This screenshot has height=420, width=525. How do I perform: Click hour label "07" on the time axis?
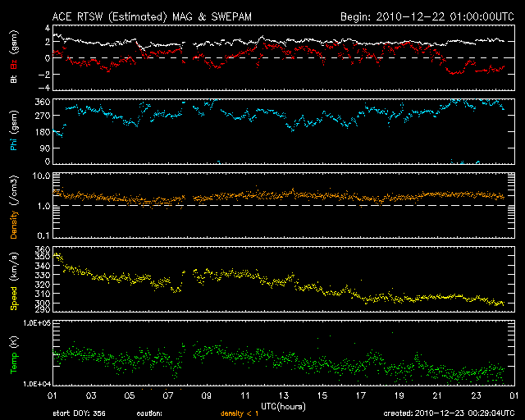(168, 396)
